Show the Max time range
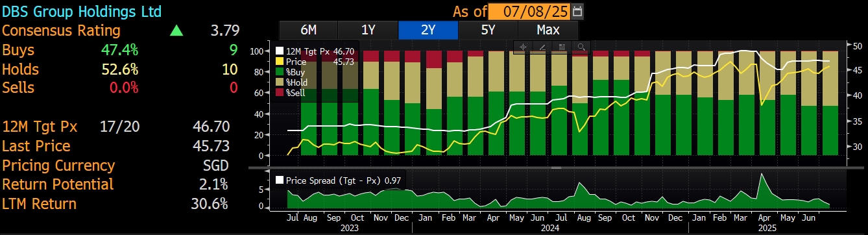 pos(548,30)
